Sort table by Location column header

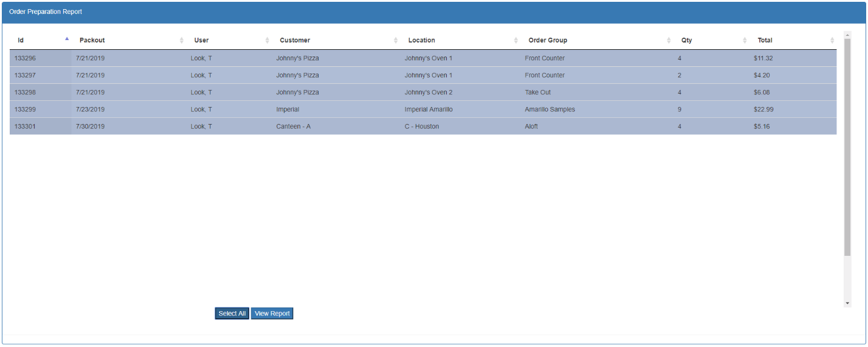click(x=461, y=40)
